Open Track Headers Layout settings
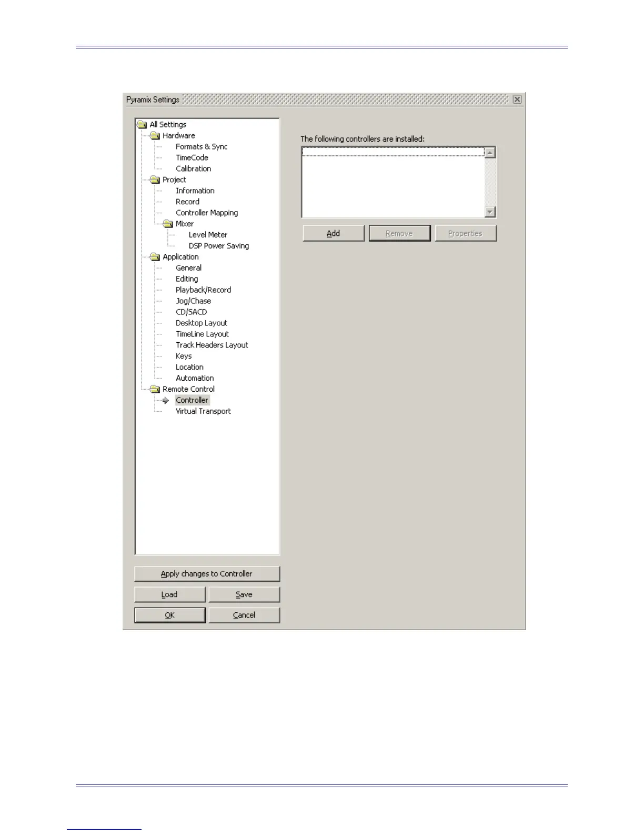644x834 pixels. pos(212,346)
